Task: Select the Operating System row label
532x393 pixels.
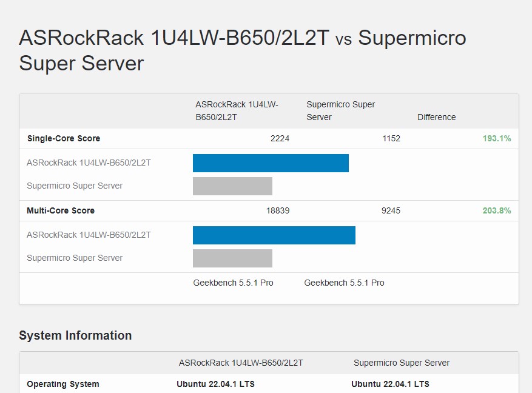Action: [x=63, y=384]
